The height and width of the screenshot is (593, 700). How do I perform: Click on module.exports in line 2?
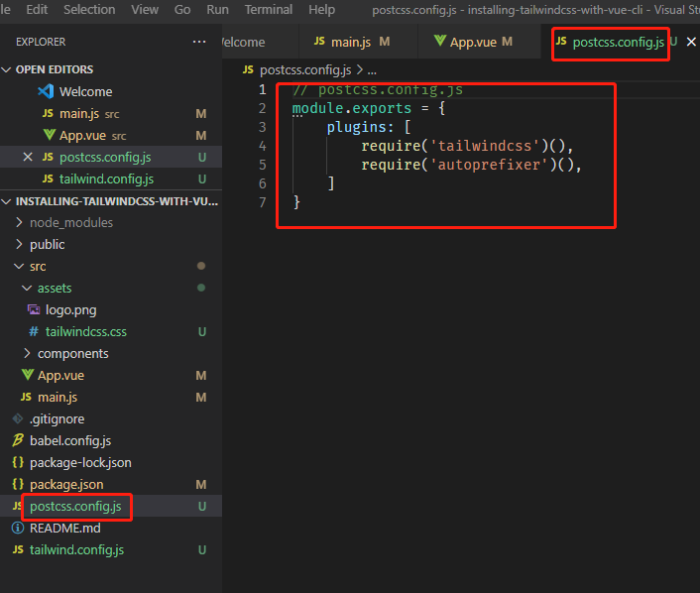pos(352,108)
